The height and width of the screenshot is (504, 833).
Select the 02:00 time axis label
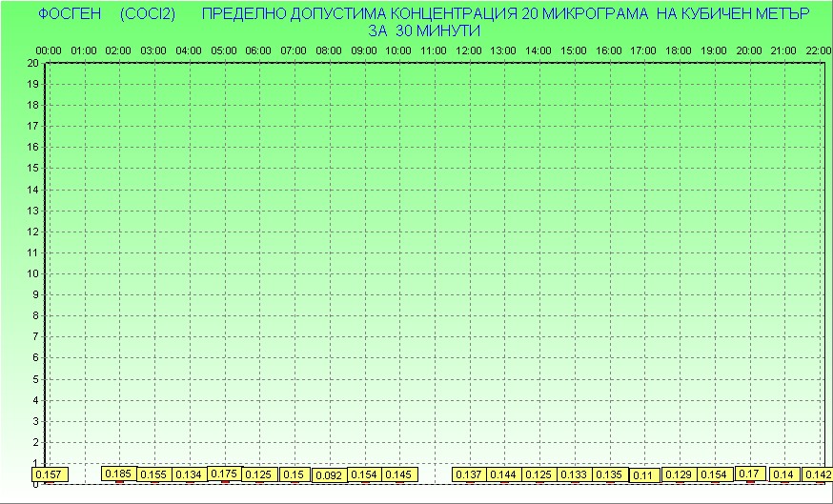coord(118,50)
